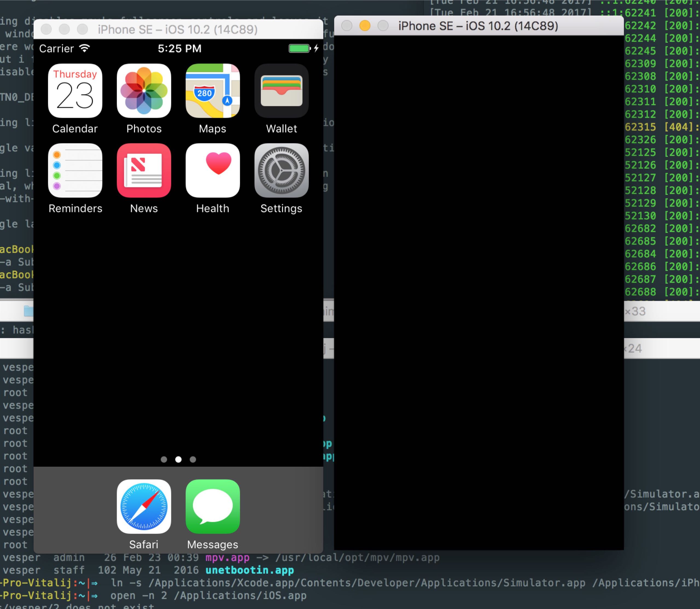Go to the third home screen page dot
This screenshot has width=700, height=609.
[x=193, y=459]
